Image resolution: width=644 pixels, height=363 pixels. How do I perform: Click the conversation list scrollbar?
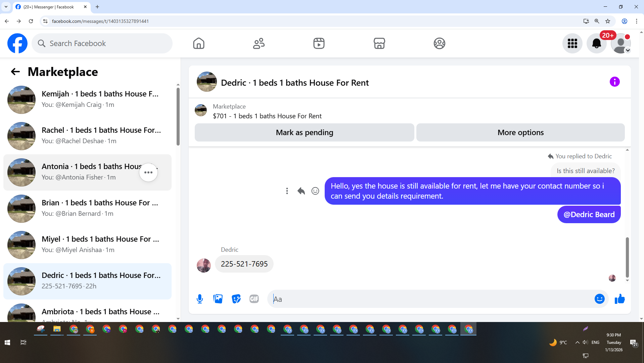tap(178, 116)
